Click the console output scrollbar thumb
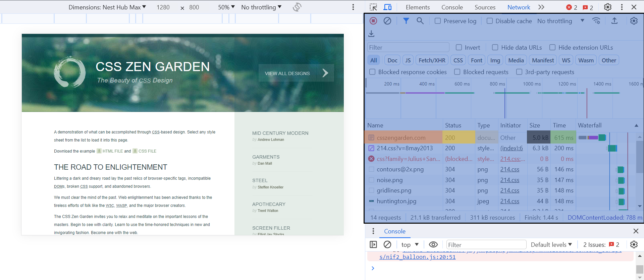The width and height of the screenshot is (644, 280). (640, 269)
